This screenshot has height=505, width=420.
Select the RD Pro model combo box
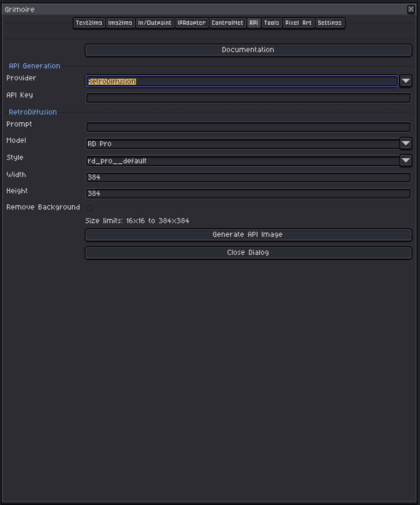(243, 144)
